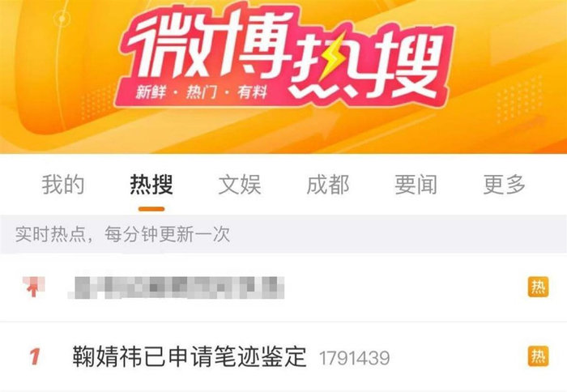Open the blurred pinned hot topic

click(x=176, y=288)
